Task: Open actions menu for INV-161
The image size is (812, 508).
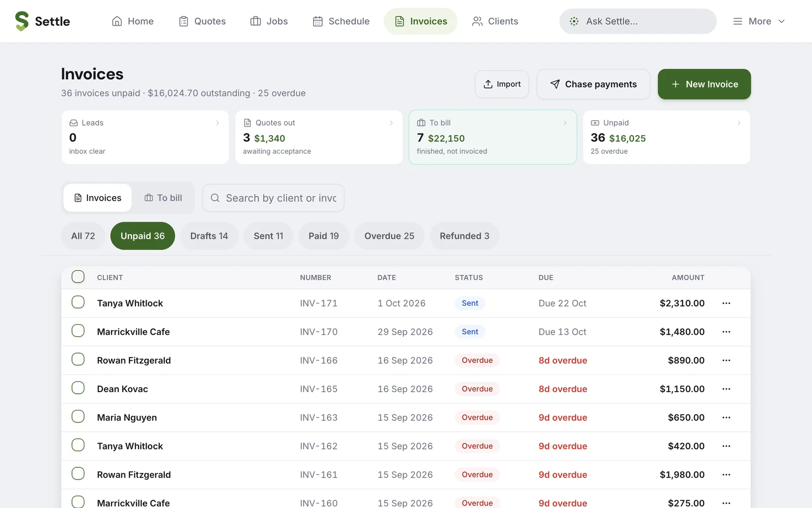Action: pyautogui.click(x=726, y=474)
